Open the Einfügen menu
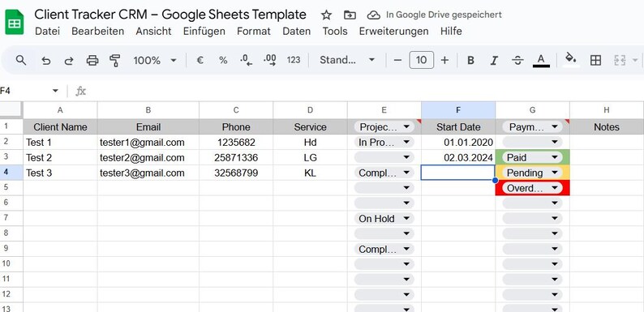Screen dimensions: 644x312 pos(204,31)
